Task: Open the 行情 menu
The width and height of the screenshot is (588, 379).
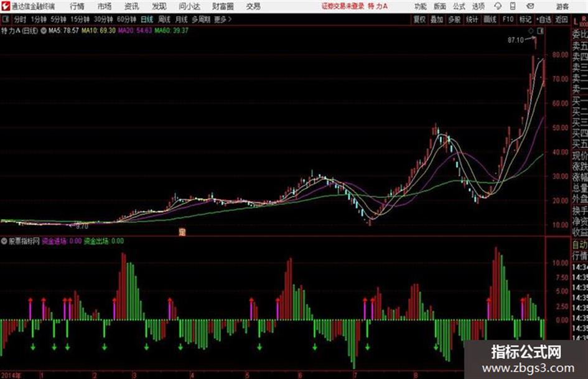Action: (77, 6)
